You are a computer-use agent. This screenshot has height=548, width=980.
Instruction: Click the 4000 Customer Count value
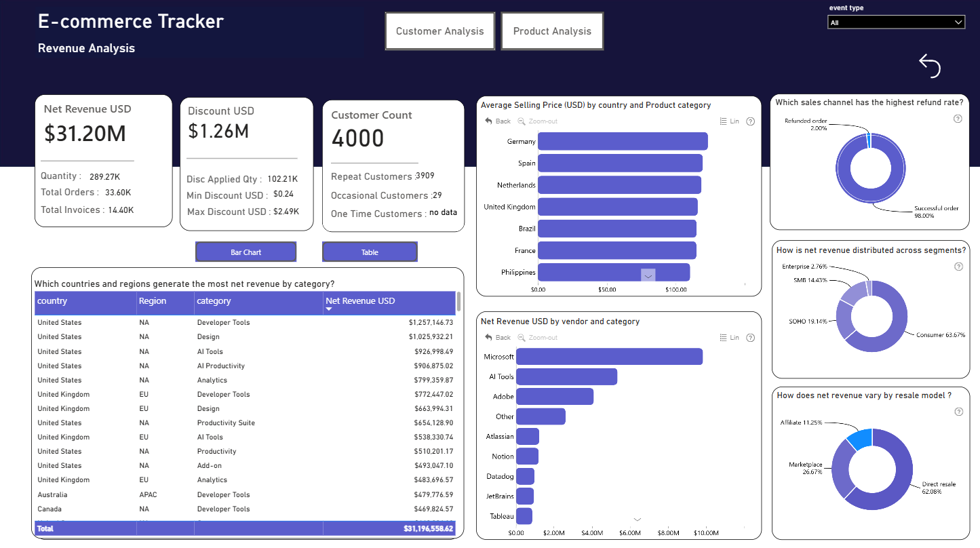(357, 138)
